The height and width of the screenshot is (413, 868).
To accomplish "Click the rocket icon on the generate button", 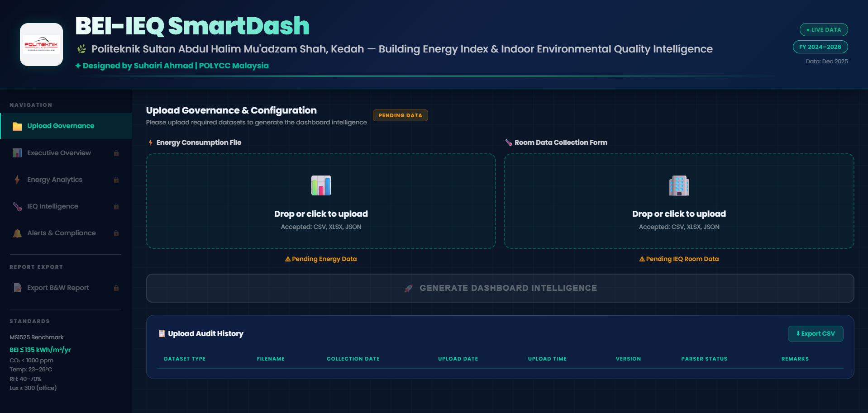I will tap(408, 288).
